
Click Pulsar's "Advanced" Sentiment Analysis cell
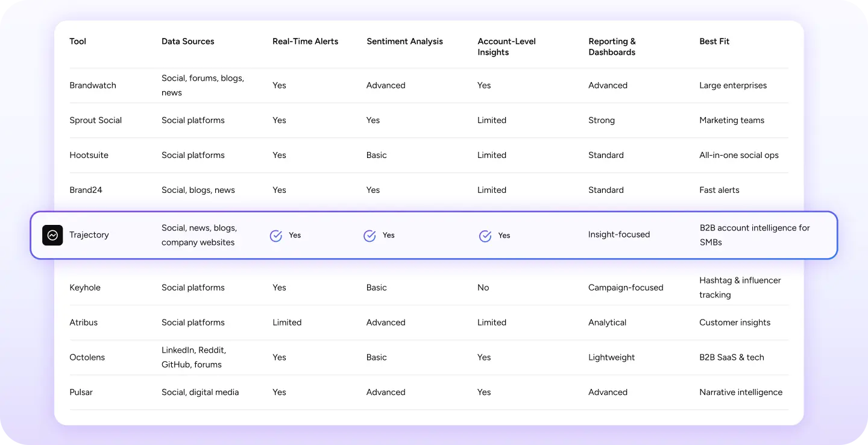(386, 393)
